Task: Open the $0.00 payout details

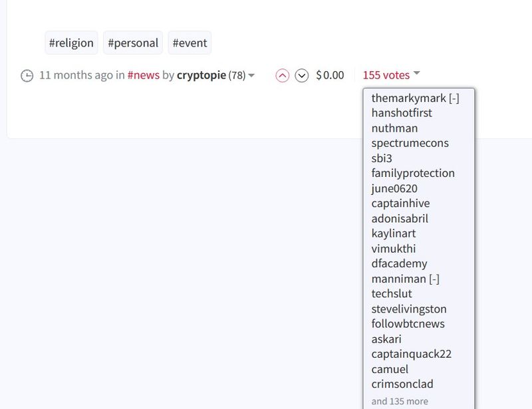Action: [330, 75]
